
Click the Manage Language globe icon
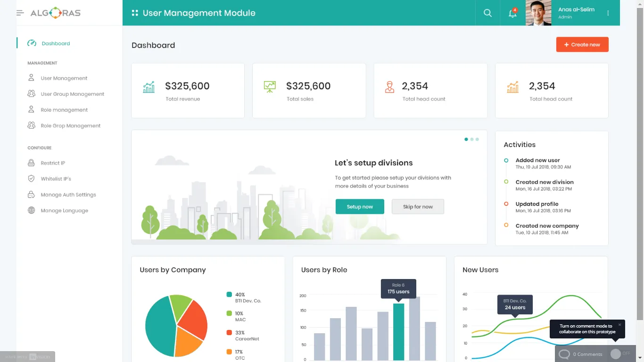(31, 211)
